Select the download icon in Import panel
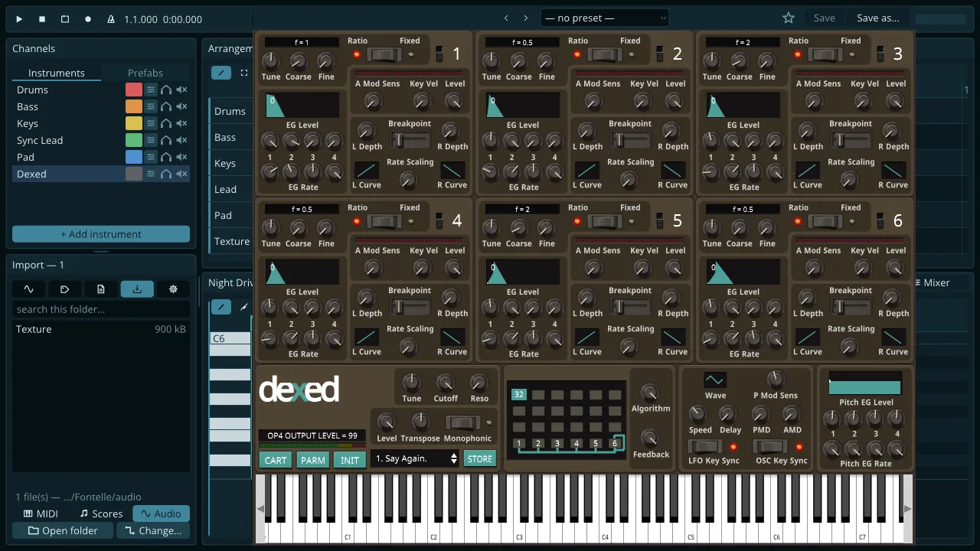The image size is (980, 551). point(137,289)
